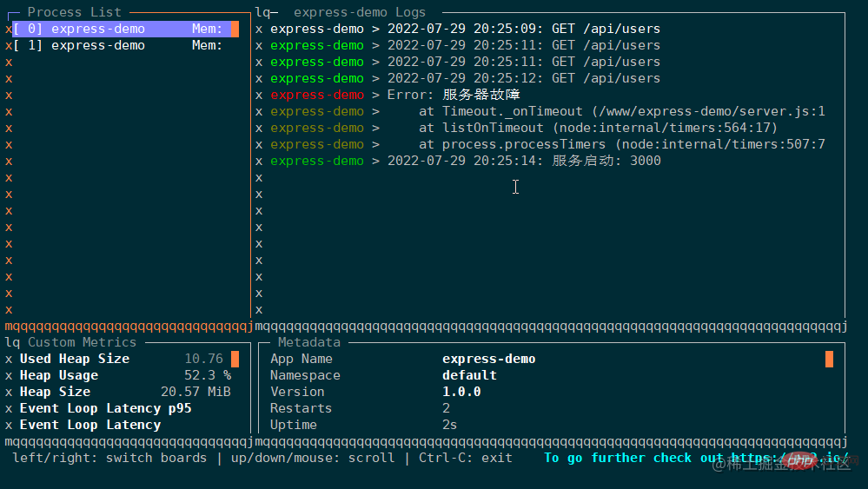Click the Event Loop Latency p95 metric
The image size is (868, 489).
(106, 409)
